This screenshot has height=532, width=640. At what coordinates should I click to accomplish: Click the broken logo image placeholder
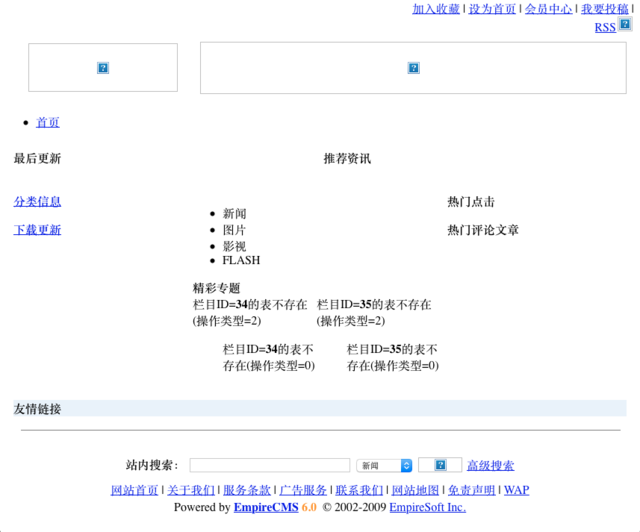pyautogui.click(x=103, y=67)
